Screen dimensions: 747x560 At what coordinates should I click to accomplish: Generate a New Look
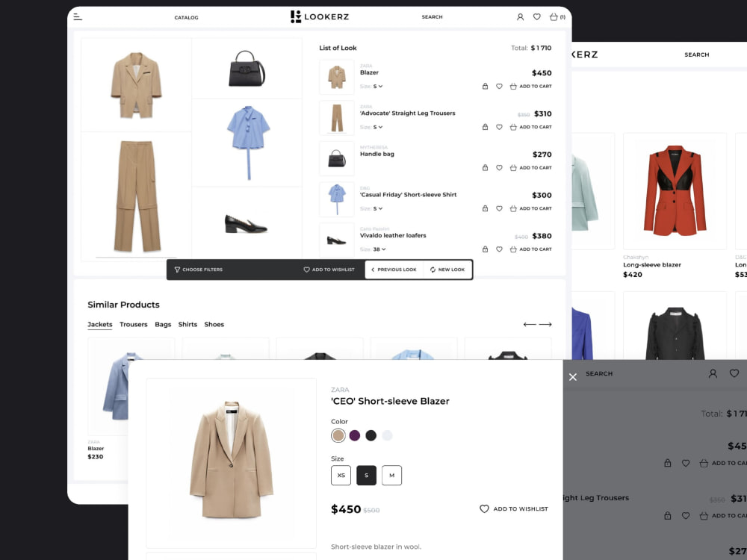click(447, 270)
